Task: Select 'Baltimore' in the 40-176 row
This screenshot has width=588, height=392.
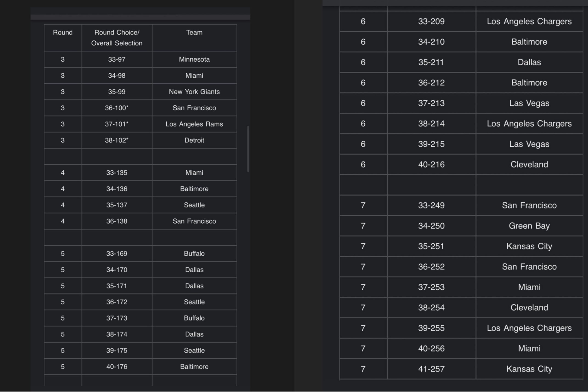Action: tap(194, 367)
